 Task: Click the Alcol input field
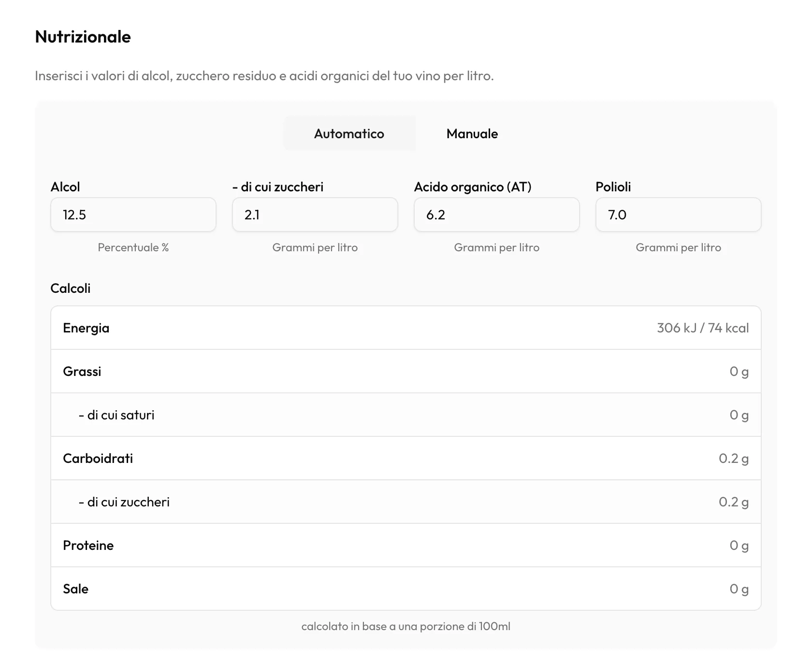133,215
